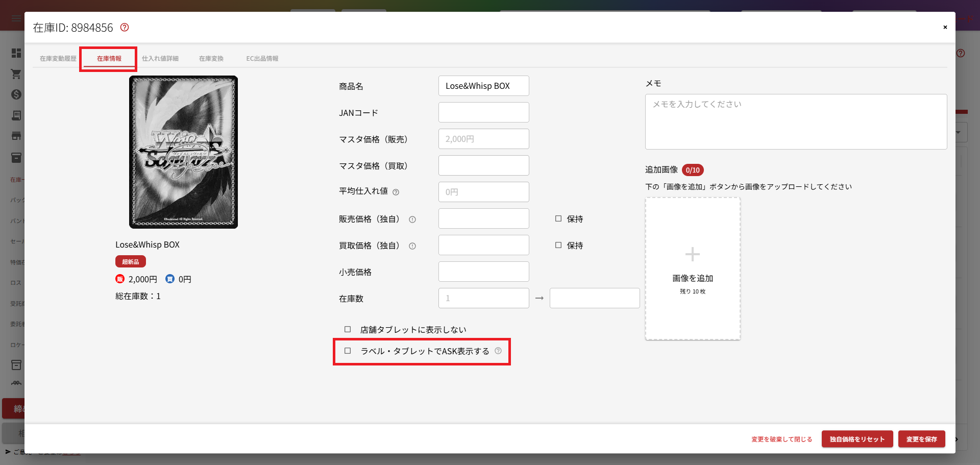Open the 仕入れ値詳細 tab

[160, 59]
